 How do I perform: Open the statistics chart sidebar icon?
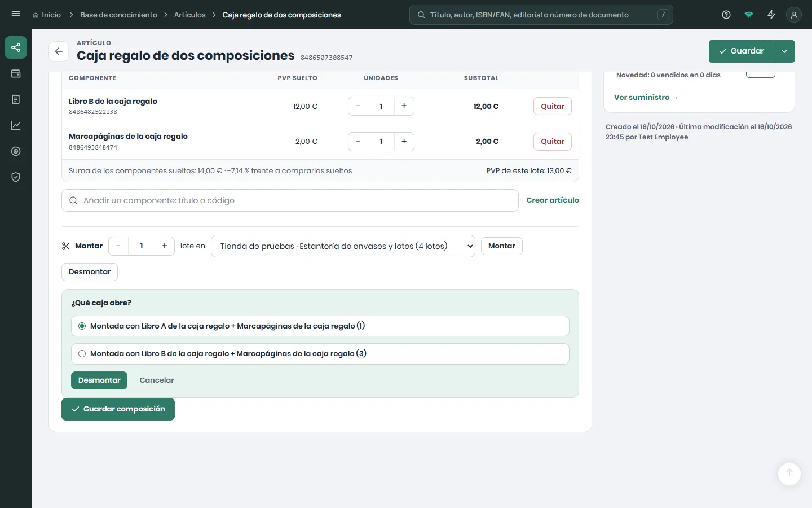click(16, 125)
